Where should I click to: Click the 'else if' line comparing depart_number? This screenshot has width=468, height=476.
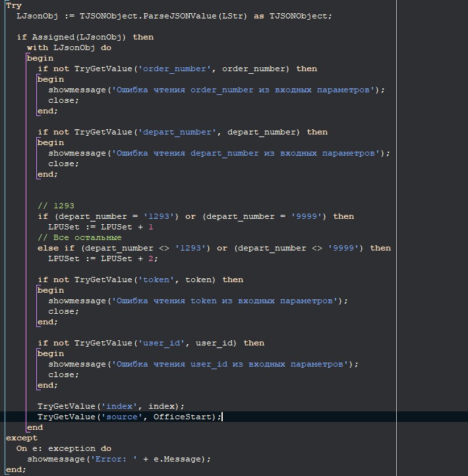pyautogui.click(x=214, y=248)
